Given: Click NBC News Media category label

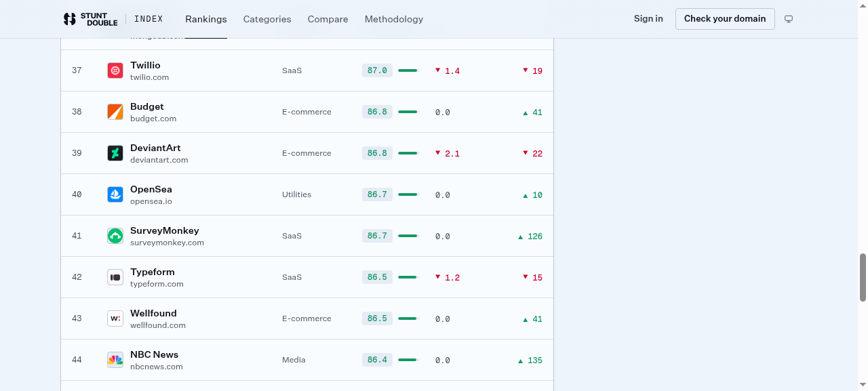Looking at the screenshot, I should (294, 360).
